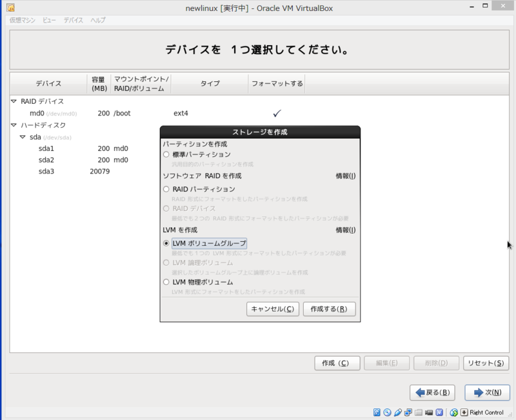This screenshot has width=516, height=420.
Task: Click the optical disc status icon
Action: 388,412
